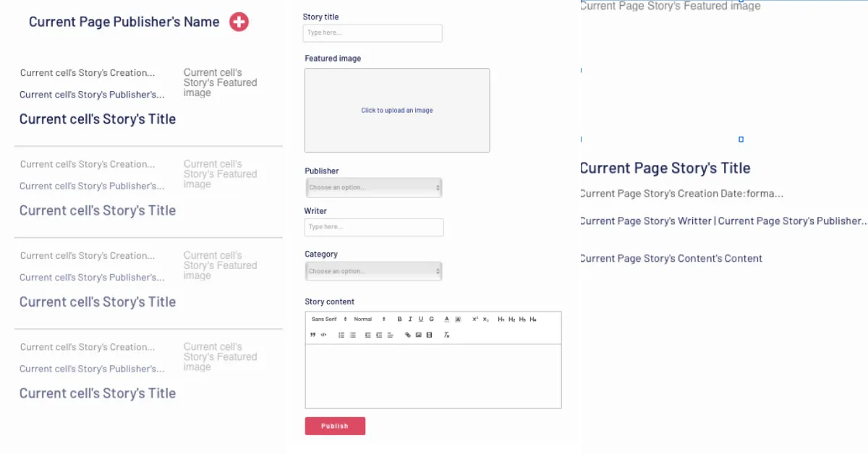The height and width of the screenshot is (454, 868).
Task: Insert a blockquote in story content
Action: (x=312, y=335)
